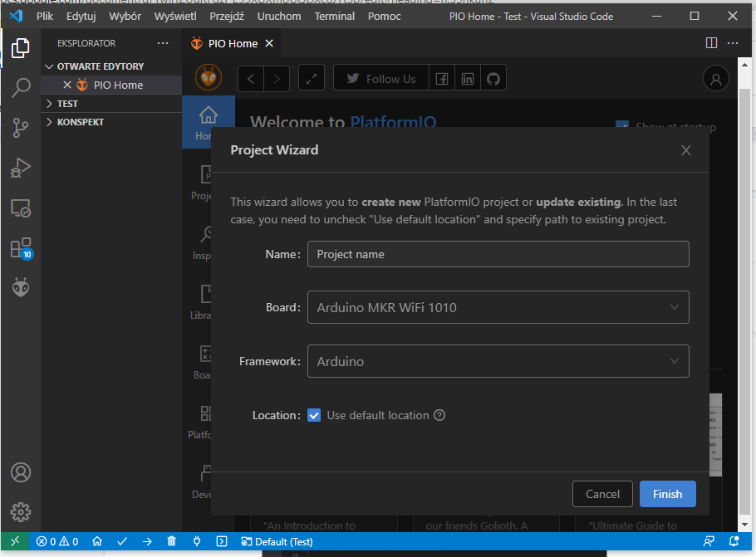Open the Plik menu

coord(45,17)
